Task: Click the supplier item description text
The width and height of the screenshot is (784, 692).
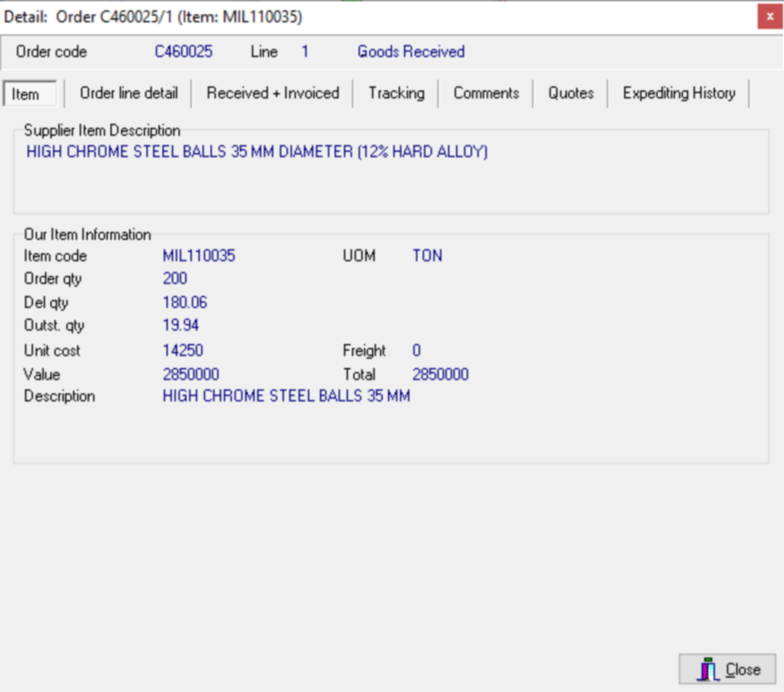Action: point(257,151)
